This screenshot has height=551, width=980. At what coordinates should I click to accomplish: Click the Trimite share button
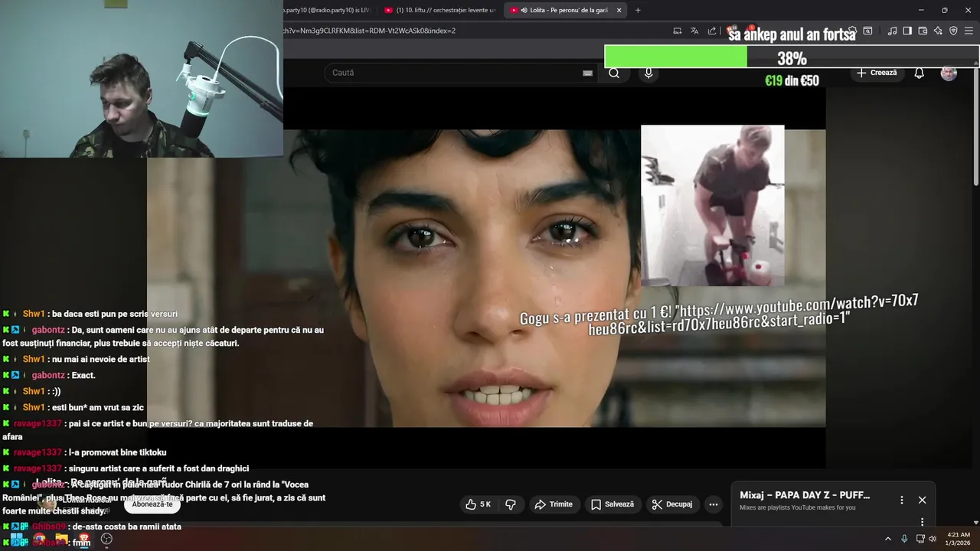[554, 504]
